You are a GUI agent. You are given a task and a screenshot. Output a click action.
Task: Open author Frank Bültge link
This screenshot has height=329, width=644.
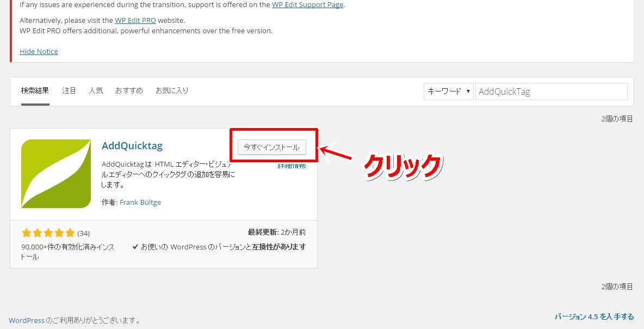[x=140, y=202]
